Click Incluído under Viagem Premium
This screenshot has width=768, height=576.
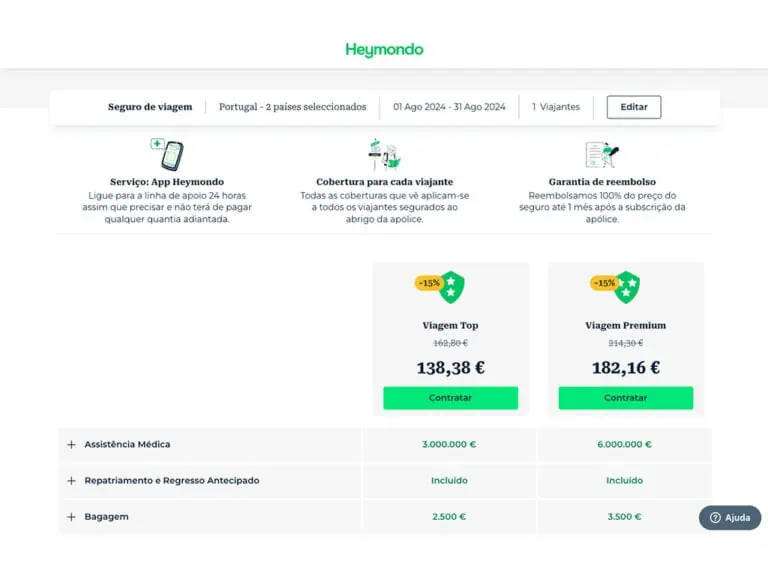[x=624, y=480]
